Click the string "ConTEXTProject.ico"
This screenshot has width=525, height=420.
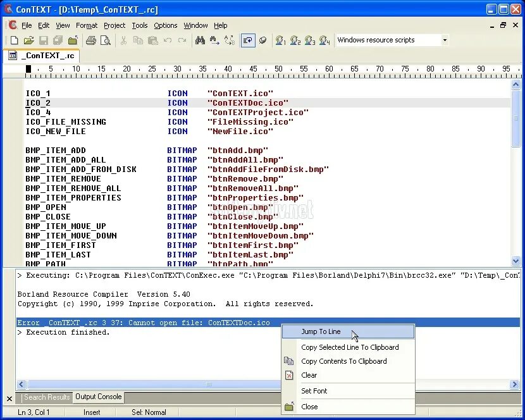258,112
